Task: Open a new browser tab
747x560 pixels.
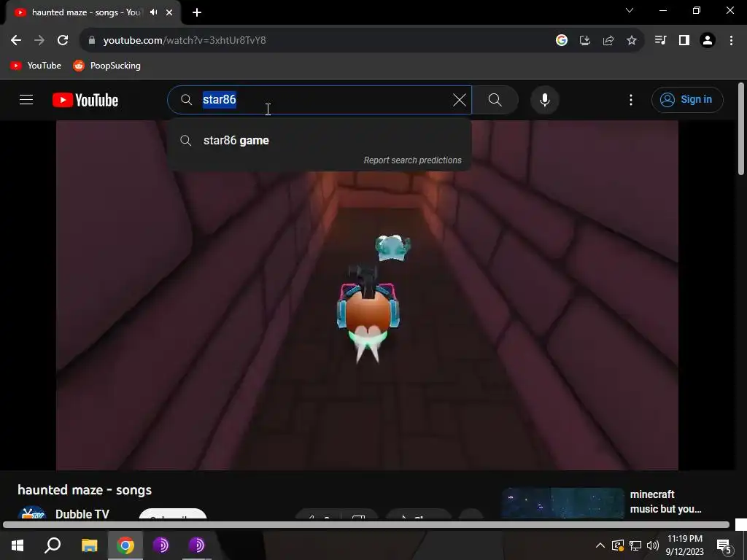Action: [197, 12]
